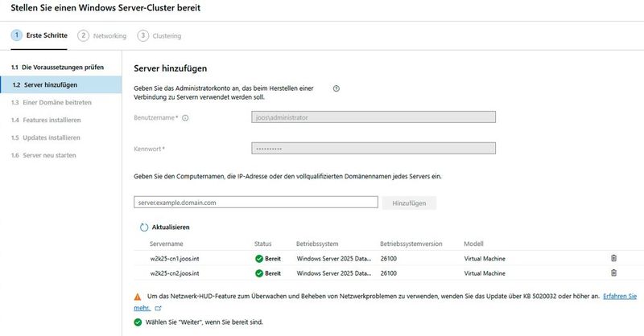Viewport: 644px width, 336px height.
Task: Click the Kennwort password field
Action: pyautogui.click(x=374, y=149)
